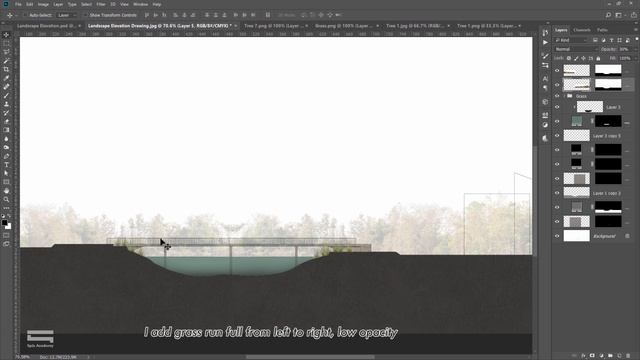Viewport: 640px width, 360px height.
Task: Select the Rectangle shape tool
Action: tap(6, 182)
